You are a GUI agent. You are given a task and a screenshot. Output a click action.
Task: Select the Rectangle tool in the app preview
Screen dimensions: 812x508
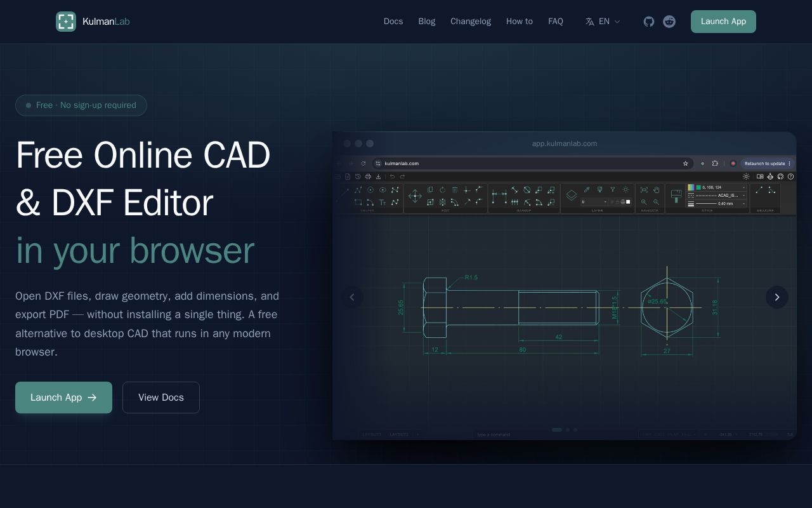click(x=358, y=202)
